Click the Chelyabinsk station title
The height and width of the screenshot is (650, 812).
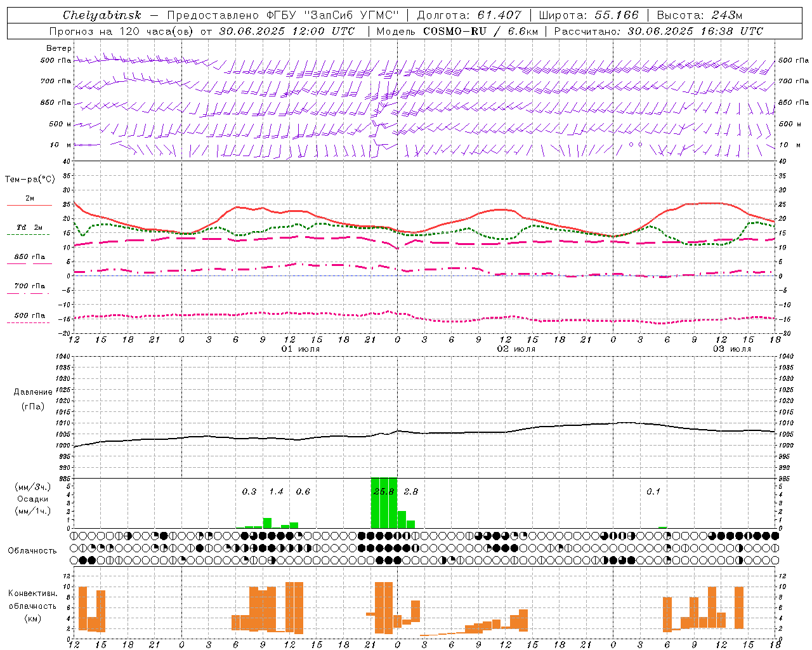[101, 15]
